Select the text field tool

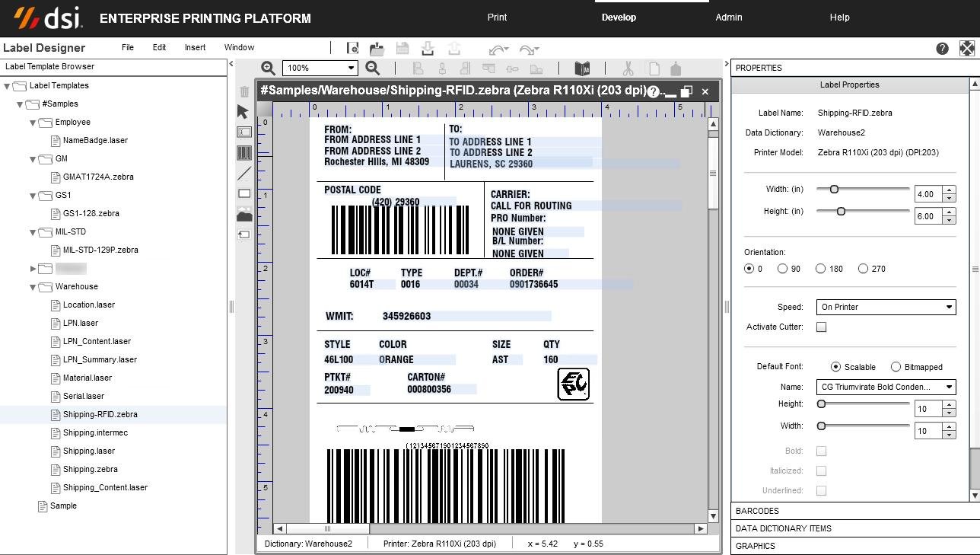pyautogui.click(x=244, y=132)
